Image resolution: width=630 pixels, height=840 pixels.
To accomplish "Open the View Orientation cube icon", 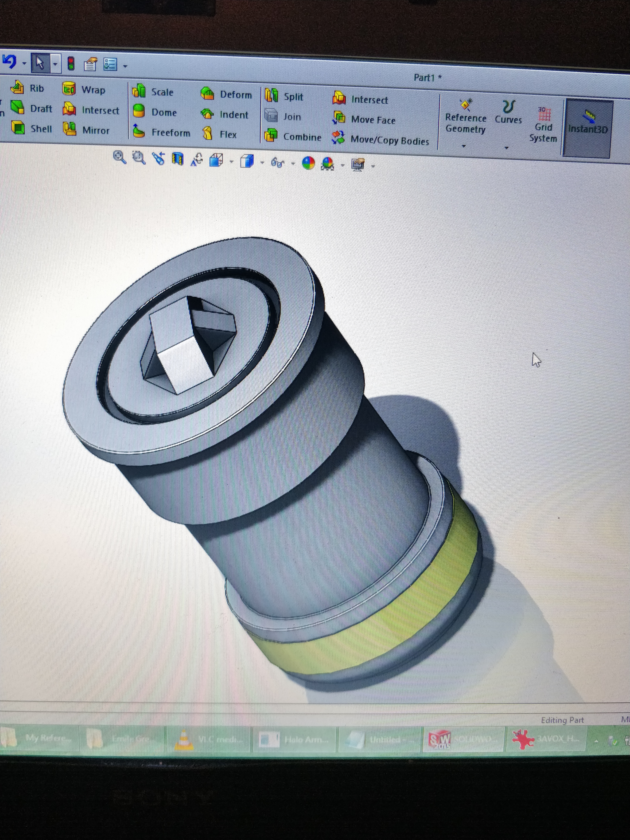I will coord(216,161).
